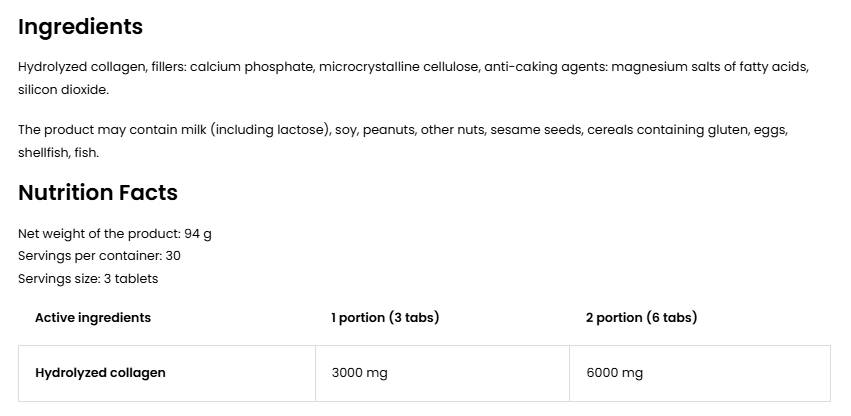Click 'anti-caking agents' in the ingredients list

pyautogui.click(x=546, y=67)
